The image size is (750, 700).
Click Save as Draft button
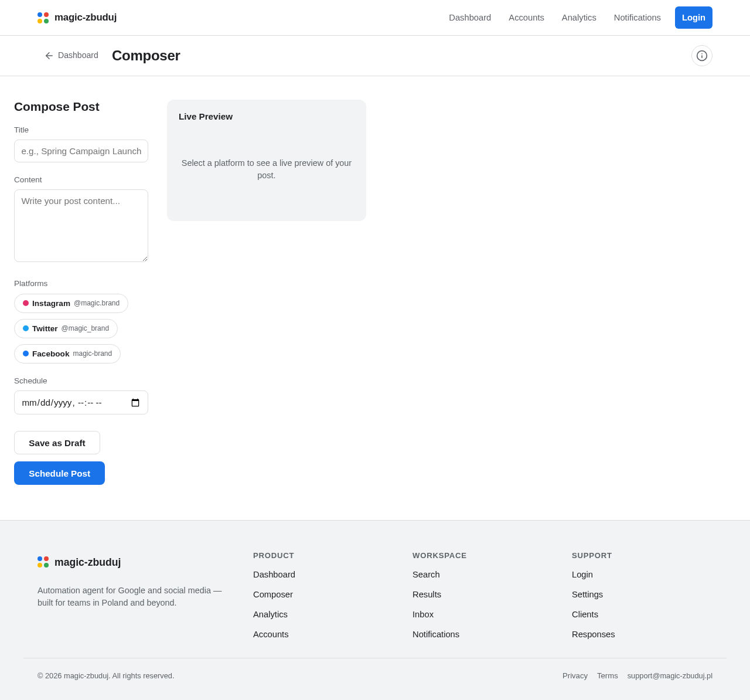[x=57, y=443]
